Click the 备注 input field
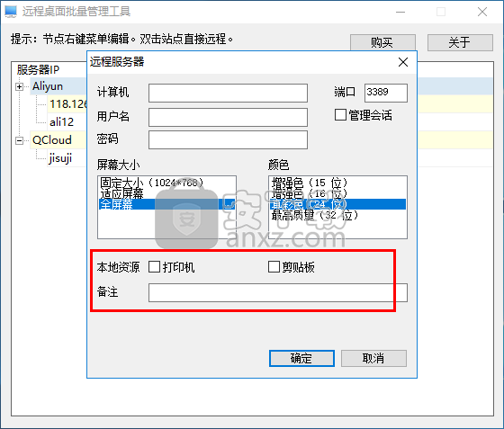Screen dimensions: 504x429 coord(278,292)
